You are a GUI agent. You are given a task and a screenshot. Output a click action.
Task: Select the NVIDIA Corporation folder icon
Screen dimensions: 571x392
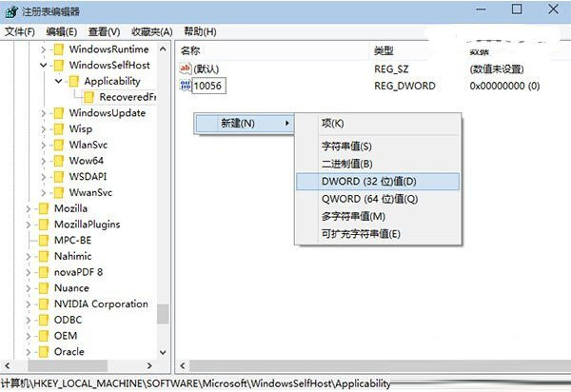pos(42,304)
